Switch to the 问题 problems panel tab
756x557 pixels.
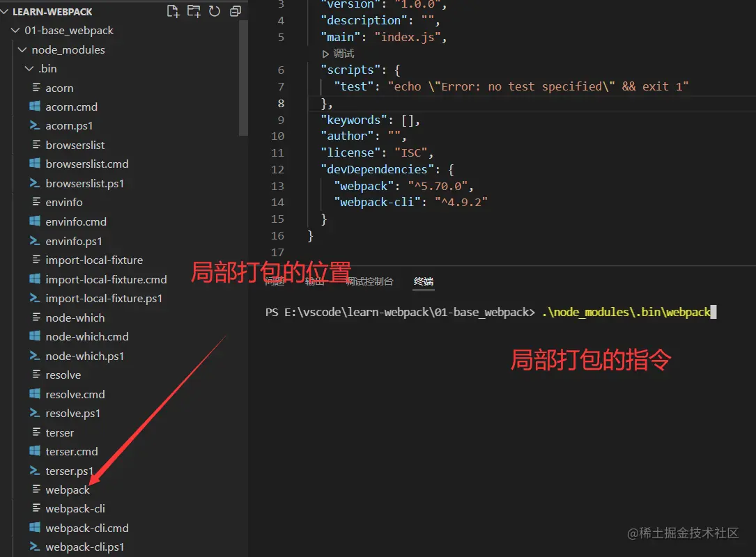click(275, 281)
